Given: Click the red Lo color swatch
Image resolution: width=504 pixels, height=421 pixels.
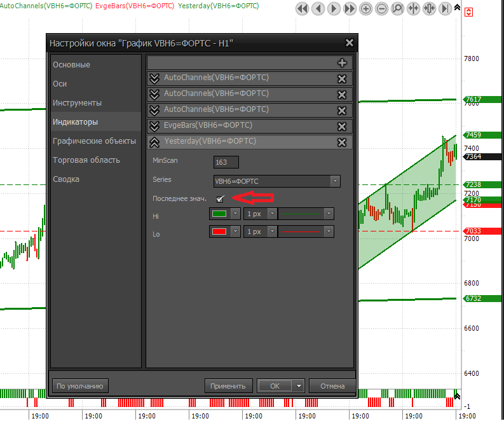Looking at the screenshot, I should tap(219, 231).
